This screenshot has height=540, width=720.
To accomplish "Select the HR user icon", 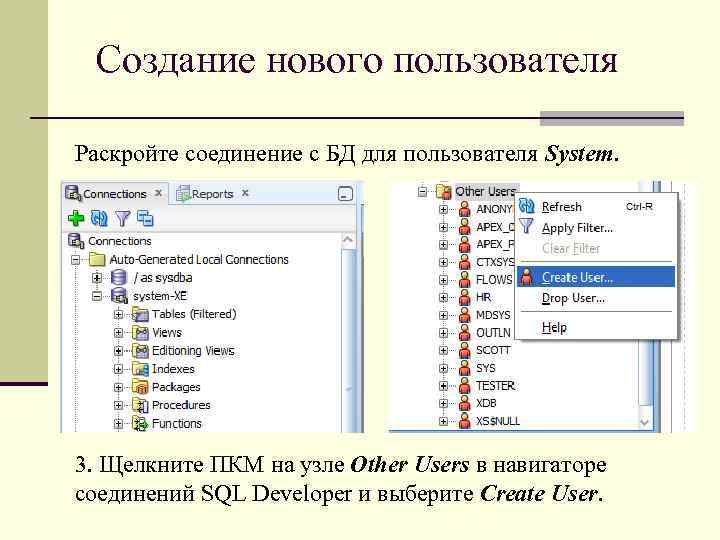I will (465, 298).
